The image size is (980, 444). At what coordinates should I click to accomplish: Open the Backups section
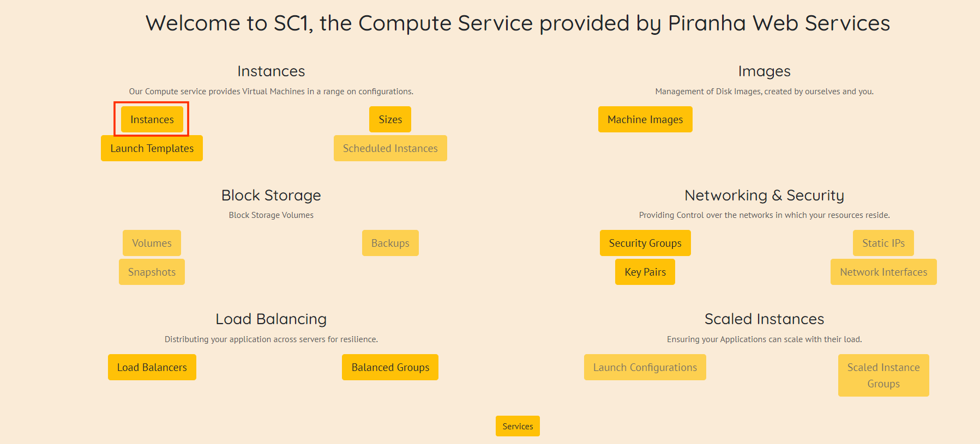(x=390, y=243)
